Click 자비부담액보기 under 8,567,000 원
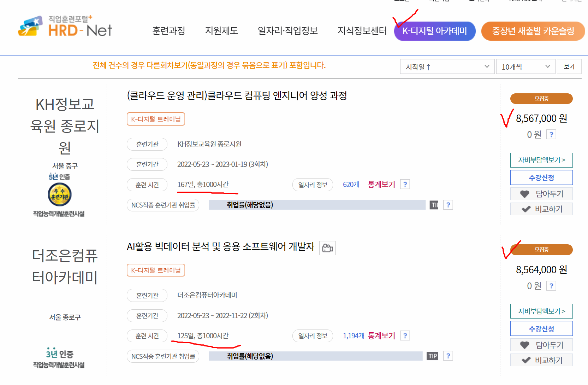Viewport: 588px width, 385px height. 541,160
